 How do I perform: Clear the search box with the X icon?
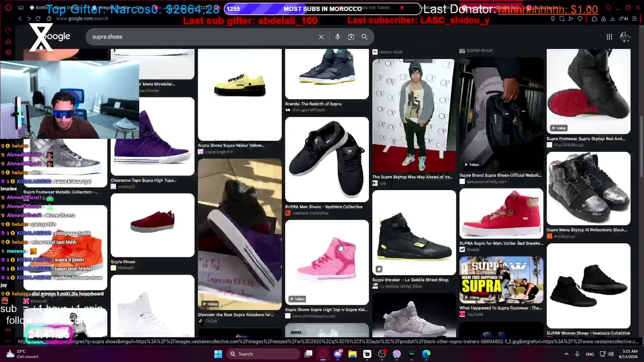point(321,37)
